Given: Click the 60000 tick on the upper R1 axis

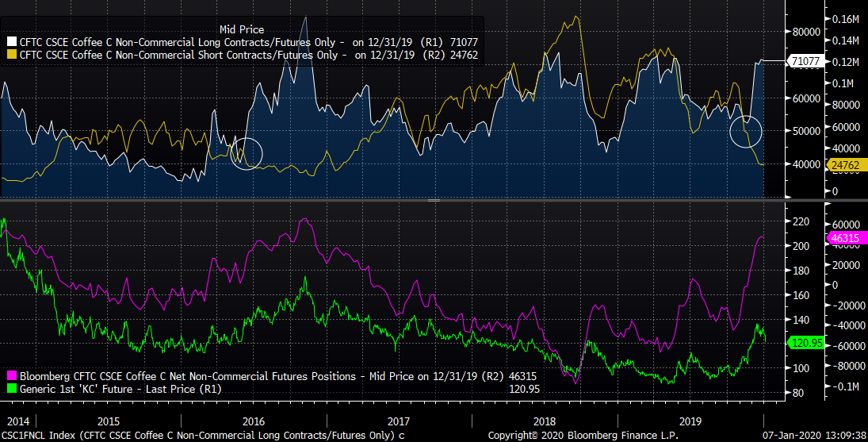Looking at the screenshot, I should click(806, 98).
